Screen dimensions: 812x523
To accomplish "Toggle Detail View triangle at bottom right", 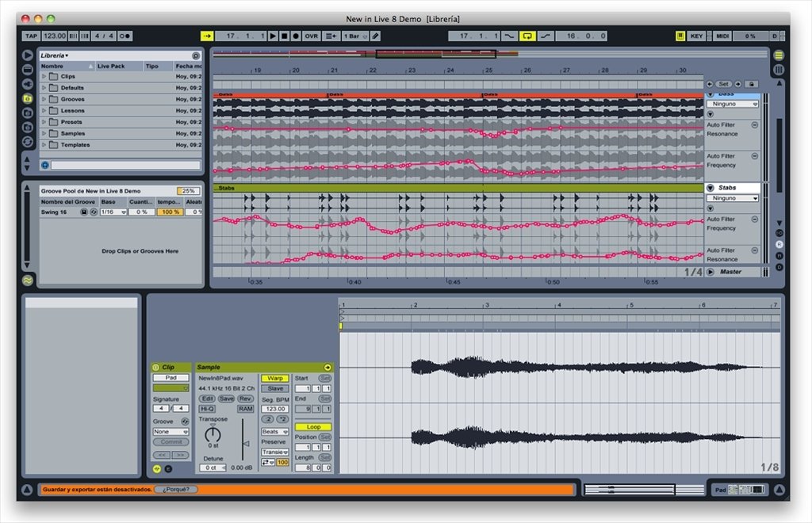I will point(779,490).
